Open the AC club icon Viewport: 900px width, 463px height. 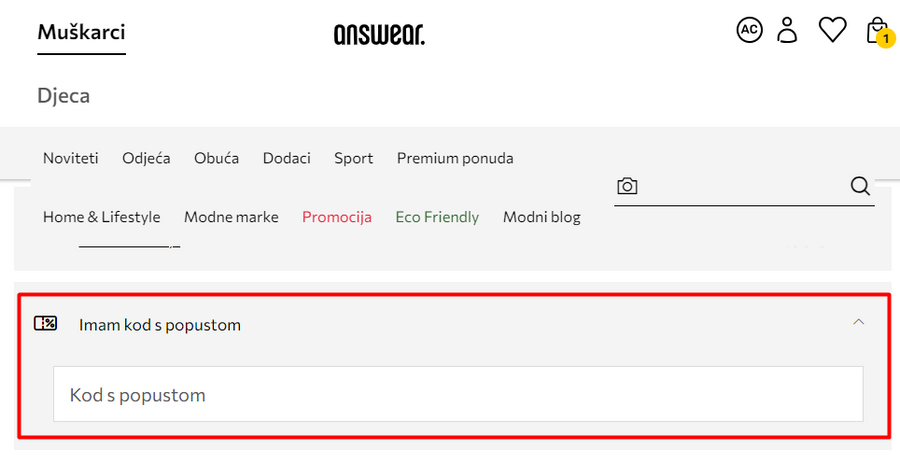(x=749, y=30)
